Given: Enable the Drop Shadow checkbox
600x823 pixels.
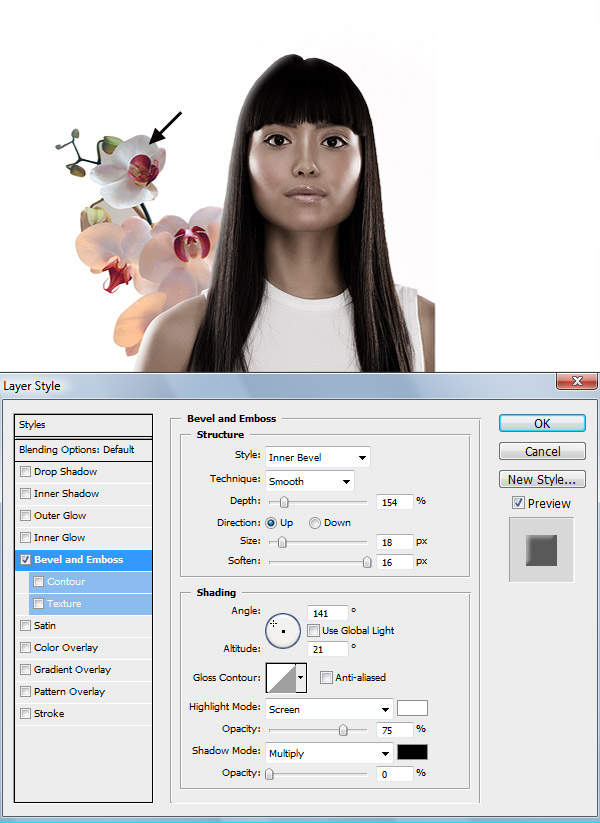Looking at the screenshot, I should pyautogui.click(x=25, y=471).
